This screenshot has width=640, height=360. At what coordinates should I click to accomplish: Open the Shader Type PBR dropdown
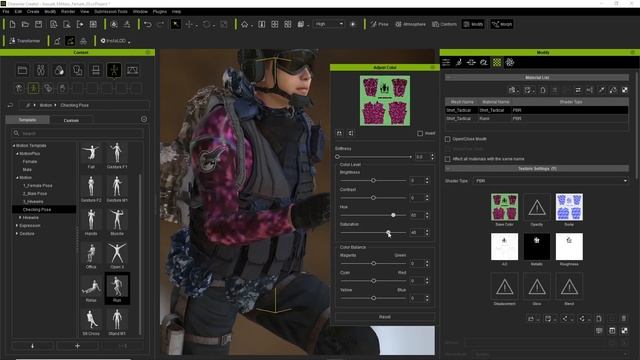point(550,181)
